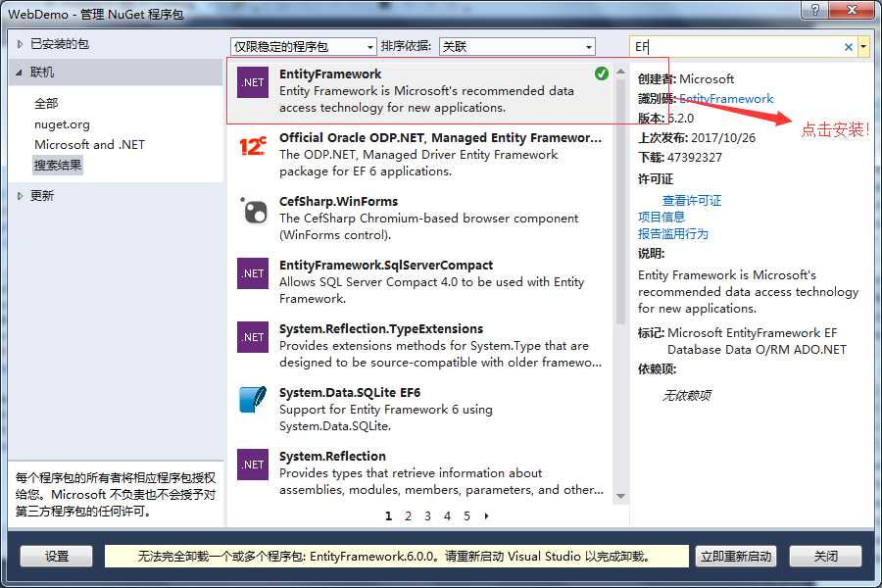The height and width of the screenshot is (588, 882).
Task: Click the help question mark title button
Action: click(x=815, y=10)
